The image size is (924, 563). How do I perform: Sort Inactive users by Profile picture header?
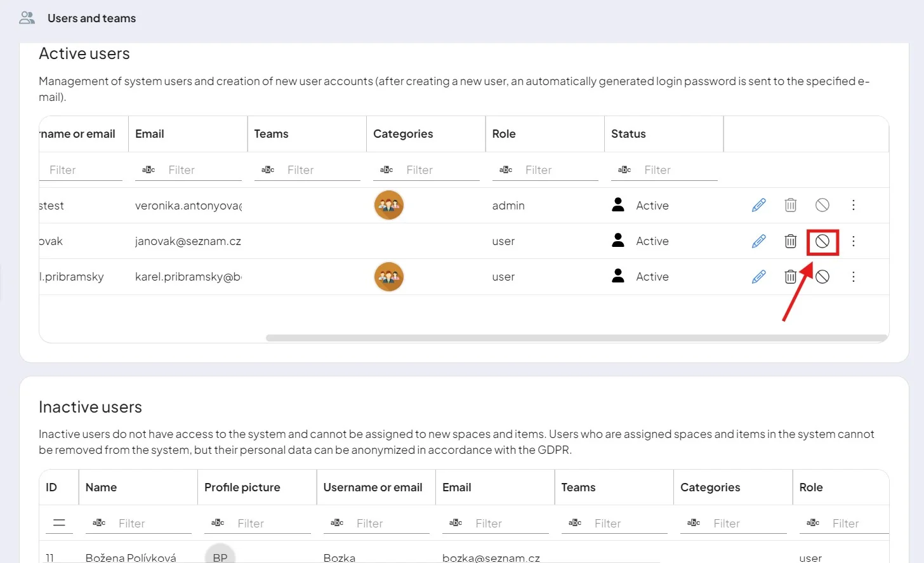pyautogui.click(x=257, y=487)
